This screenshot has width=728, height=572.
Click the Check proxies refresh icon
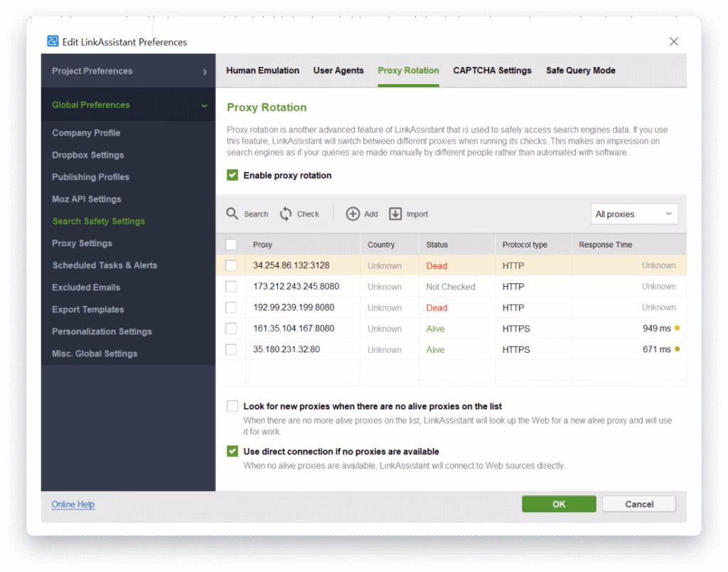[x=286, y=213]
